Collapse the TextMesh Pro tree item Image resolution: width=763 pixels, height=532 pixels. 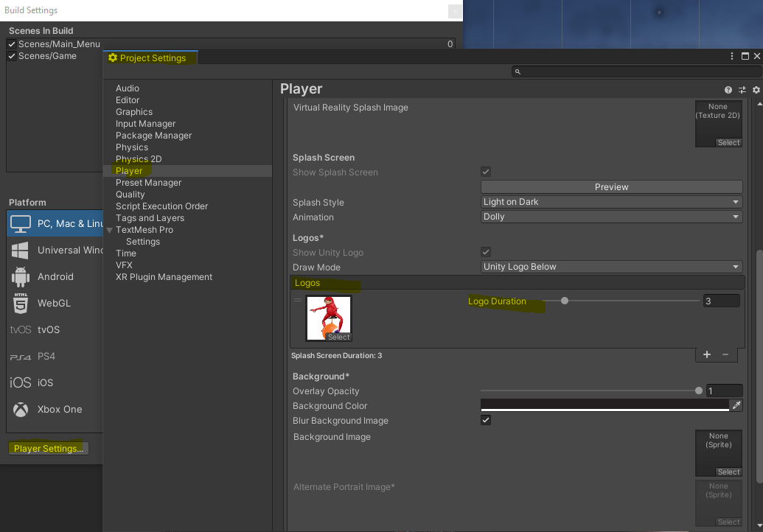[110, 230]
